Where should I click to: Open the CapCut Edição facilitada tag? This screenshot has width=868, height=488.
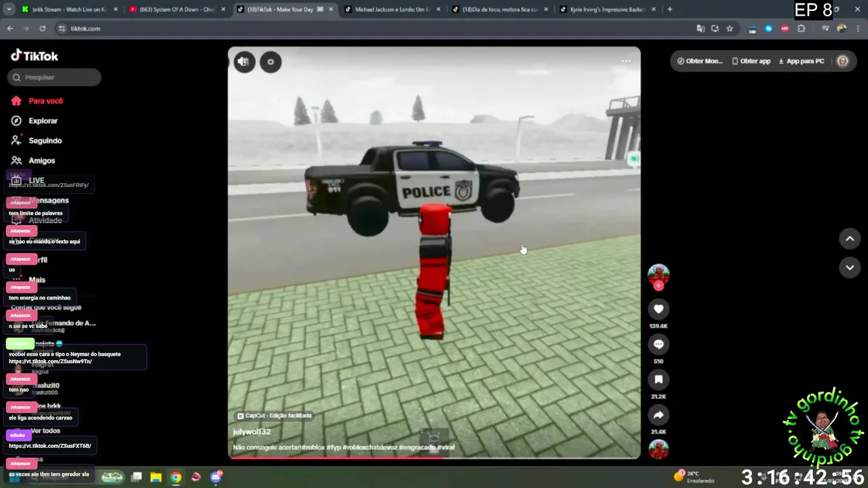(x=274, y=415)
